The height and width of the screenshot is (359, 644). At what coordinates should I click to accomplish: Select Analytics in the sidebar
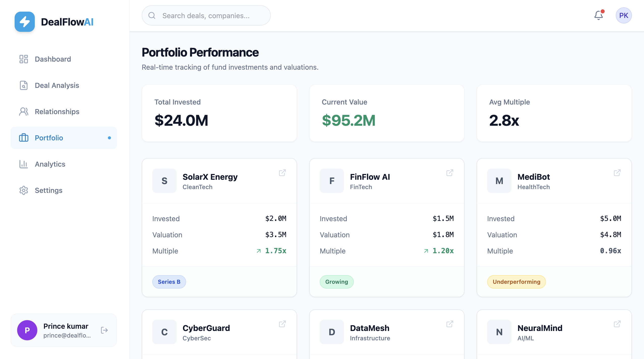pyautogui.click(x=50, y=164)
